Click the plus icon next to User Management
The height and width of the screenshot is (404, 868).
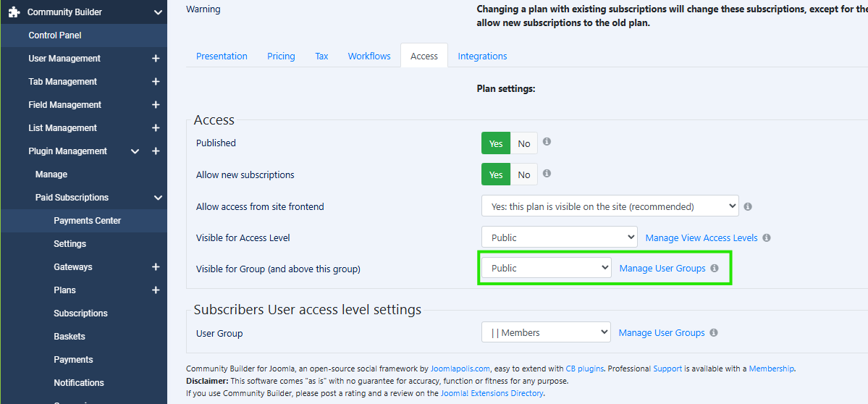[156, 59]
